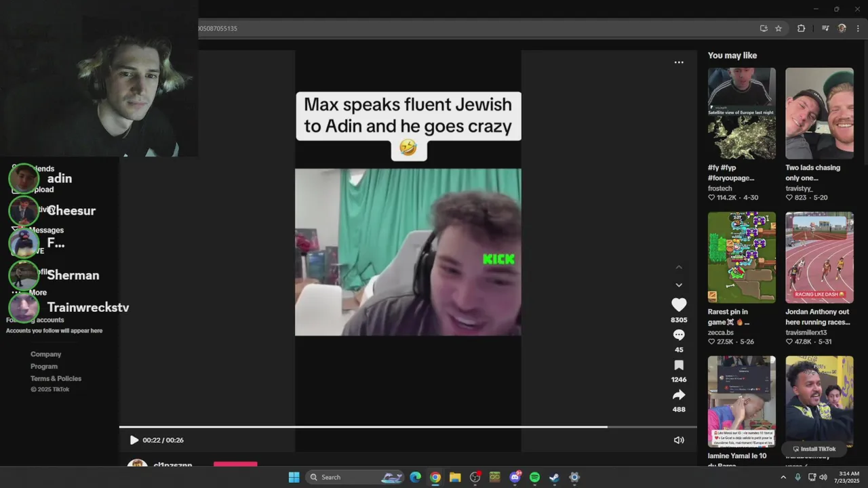This screenshot has height=488, width=868.
Task: Bookmark the video with the favorites icon
Action: coord(679,365)
